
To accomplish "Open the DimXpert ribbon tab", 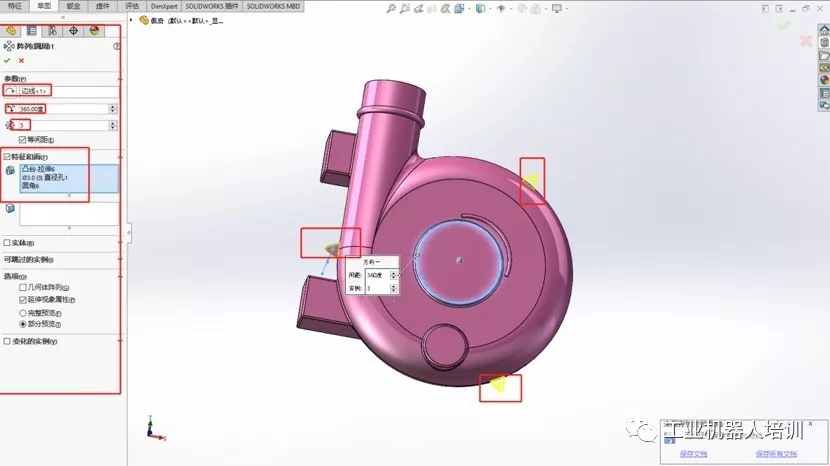I will coord(164,6).
